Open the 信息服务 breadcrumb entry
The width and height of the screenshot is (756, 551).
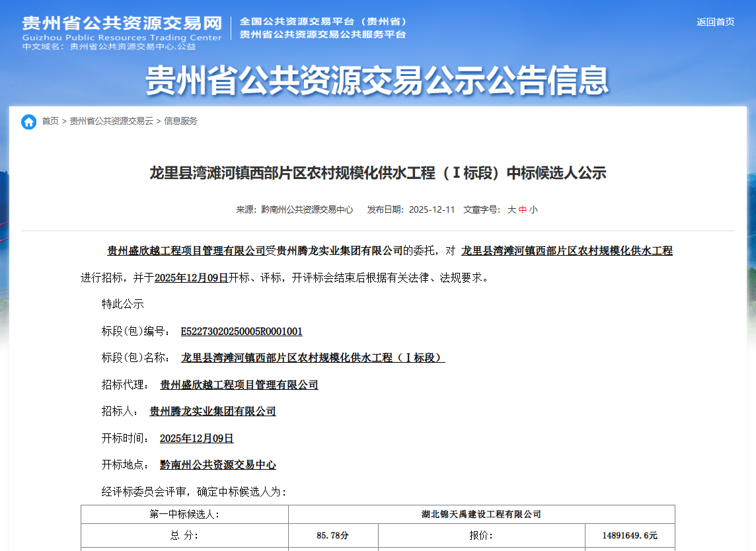coord(182,122)
